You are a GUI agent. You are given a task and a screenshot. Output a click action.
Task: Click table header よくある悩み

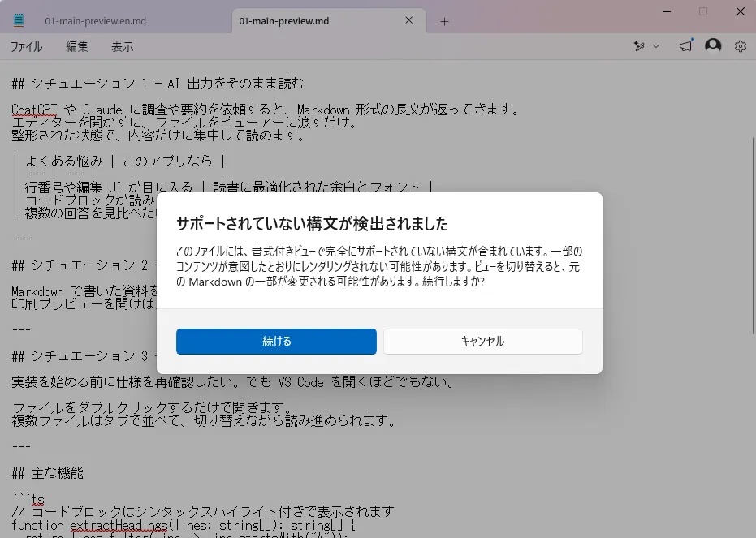(64, 161)
